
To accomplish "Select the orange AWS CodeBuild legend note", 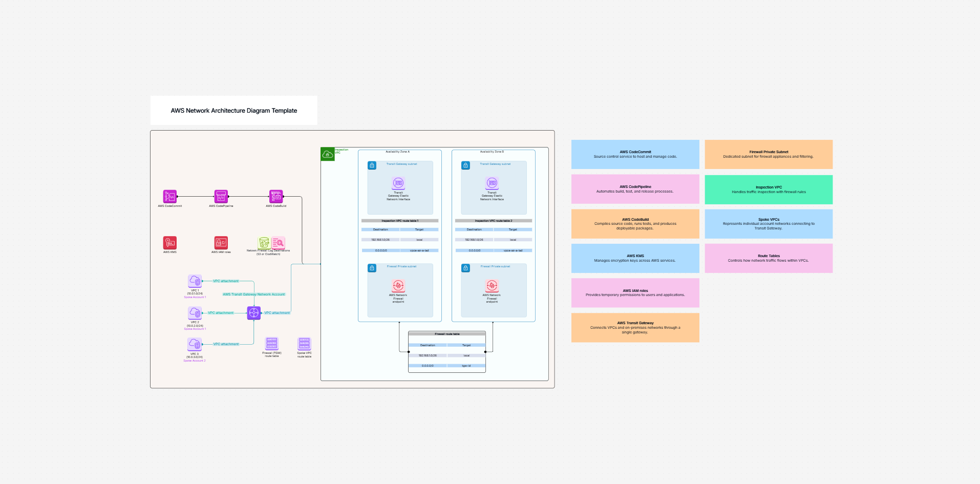I will [635, 224].
